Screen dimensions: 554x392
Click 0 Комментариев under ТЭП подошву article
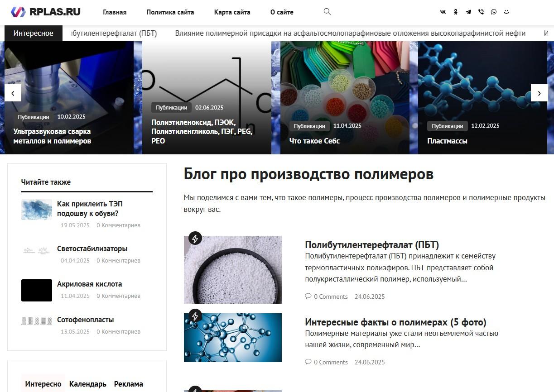[118, 225]
